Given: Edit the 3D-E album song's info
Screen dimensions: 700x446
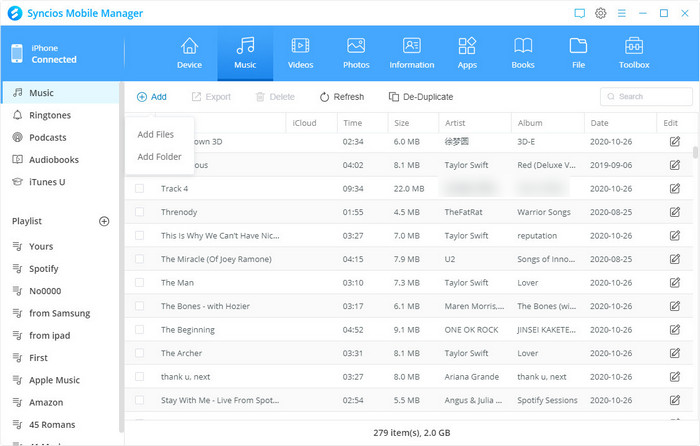Looking at the screenshot, I should click(675, 142).
